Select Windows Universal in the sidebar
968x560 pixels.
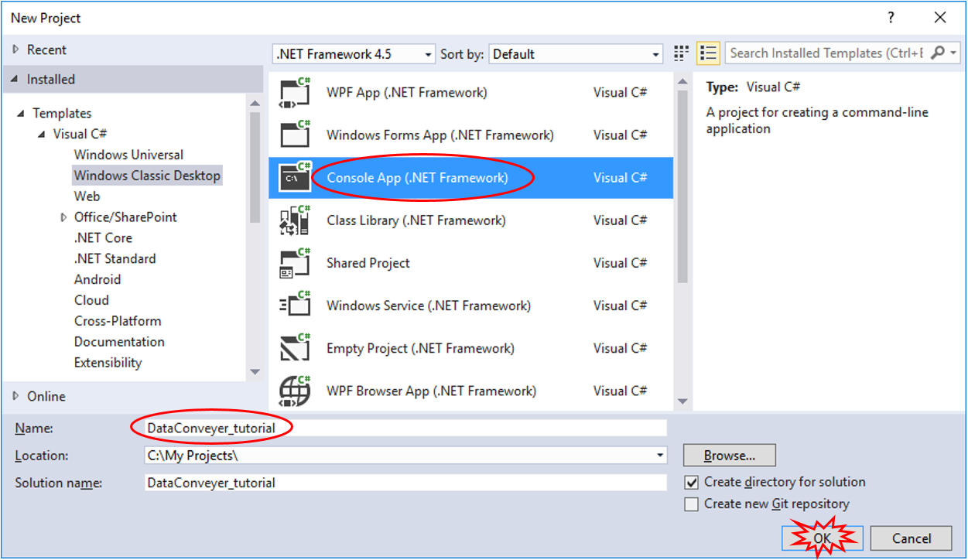[128, 154]
